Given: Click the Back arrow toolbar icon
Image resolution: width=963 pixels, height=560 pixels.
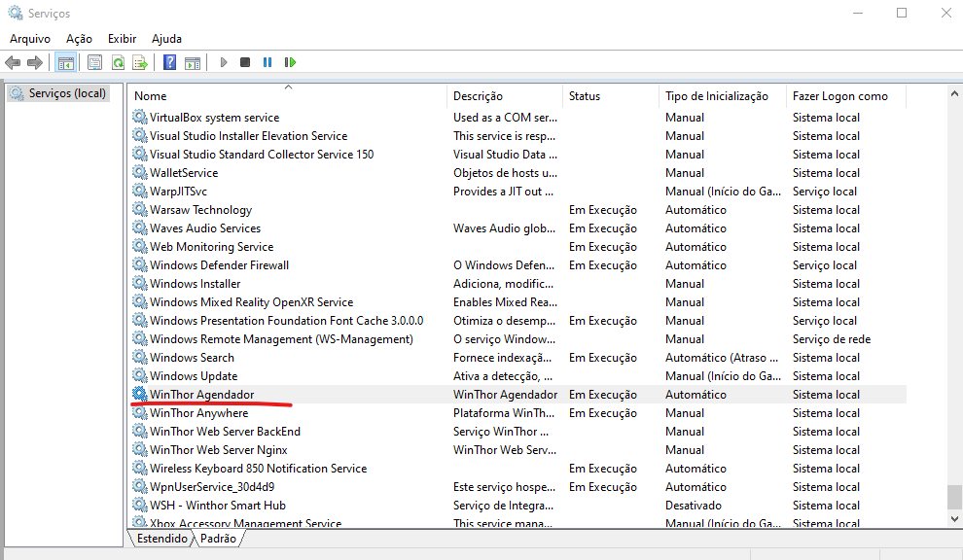Looking at the screenshot, I should (x=13, y=62).
